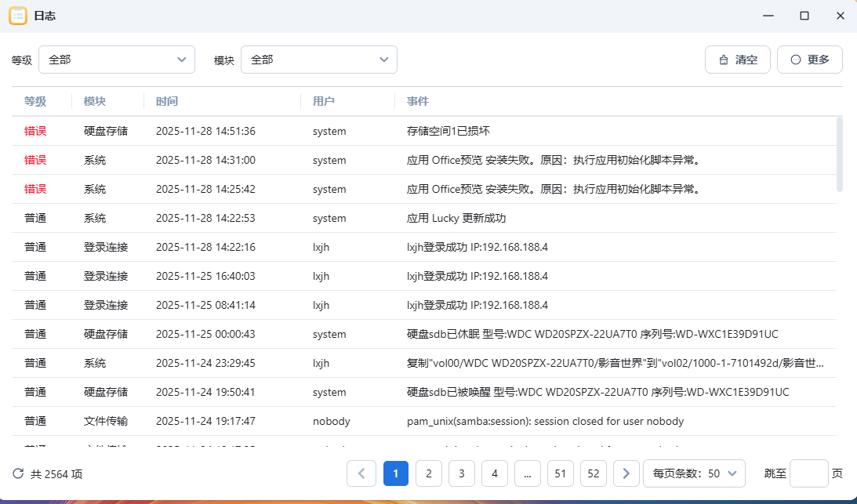Open the 等级 level filter dropdown
Viewport: 857px width, 504px height.
click(117, 60)
